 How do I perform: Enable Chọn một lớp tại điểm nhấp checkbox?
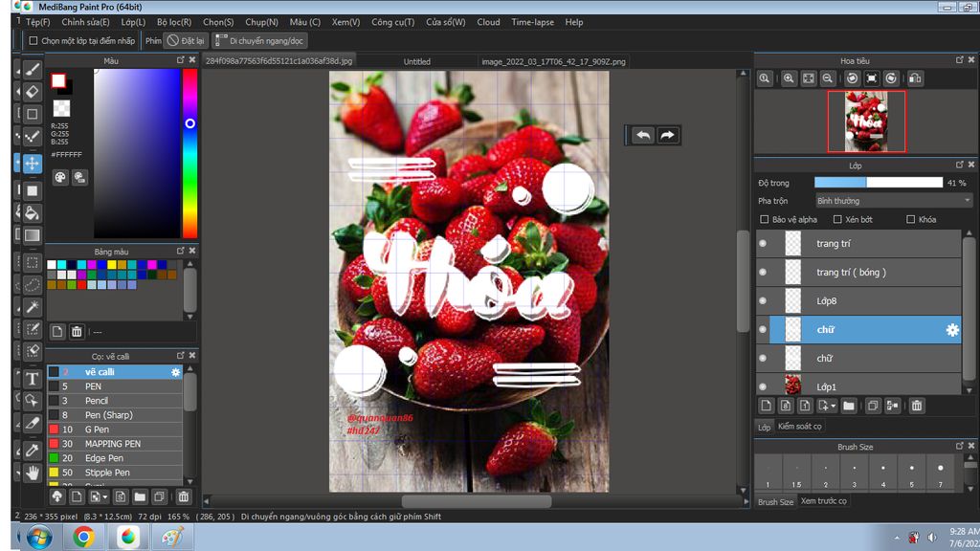33,41
